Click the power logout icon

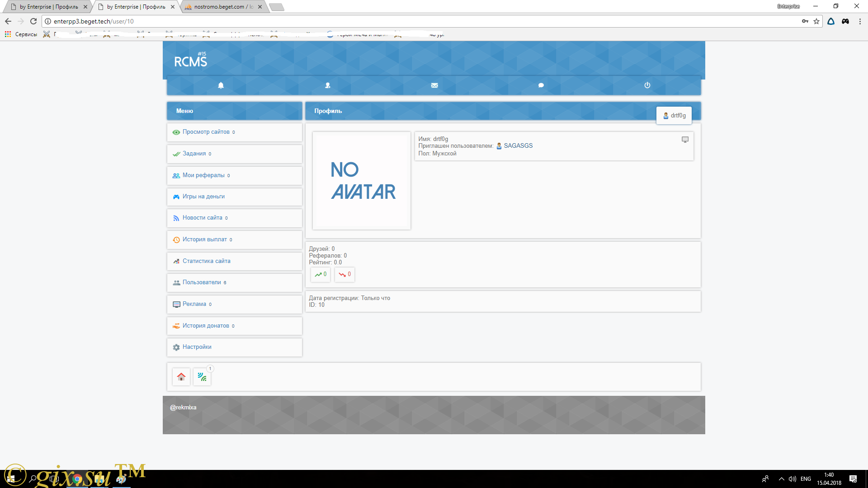[x=647, y=85]
